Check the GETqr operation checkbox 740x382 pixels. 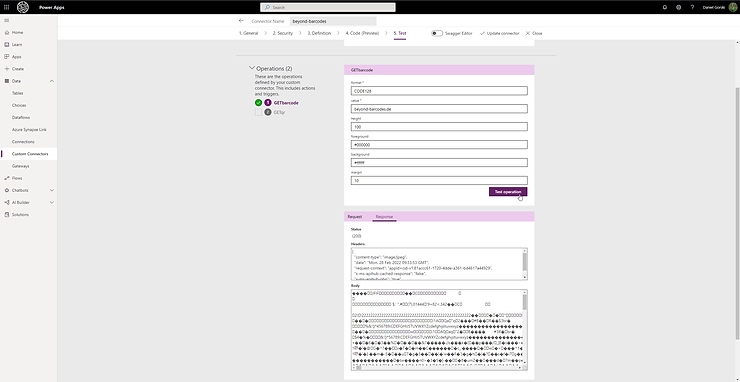tap(258, 112)
